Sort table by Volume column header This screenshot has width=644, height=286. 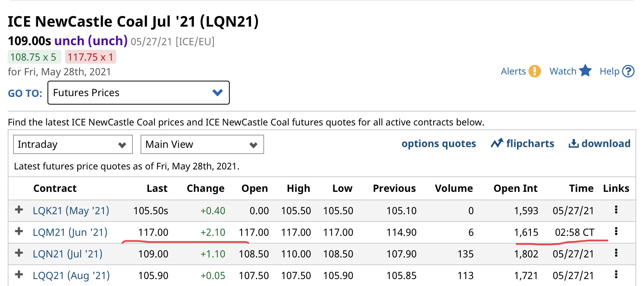tap(454, 188)
